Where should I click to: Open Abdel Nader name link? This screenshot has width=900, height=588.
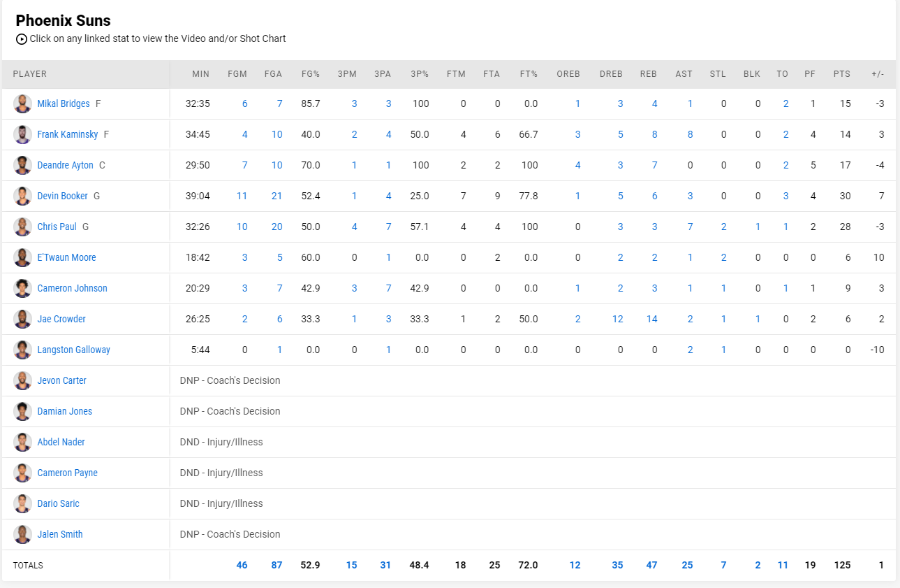click(x=61, y=442)
